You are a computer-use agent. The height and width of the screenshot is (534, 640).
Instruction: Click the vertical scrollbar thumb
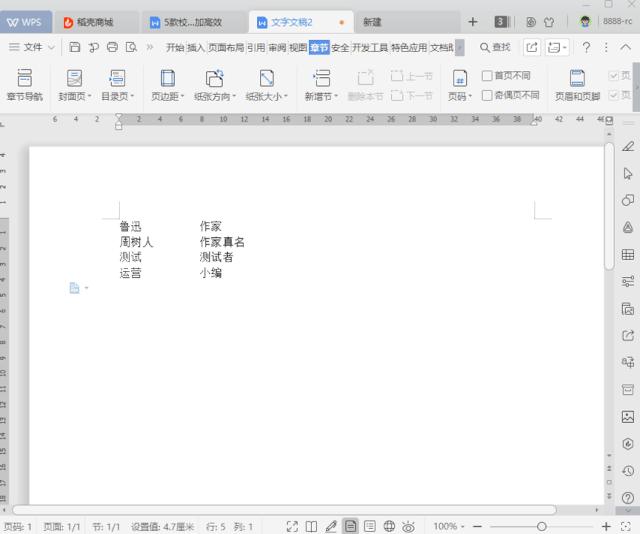click(x=609, y=206)
